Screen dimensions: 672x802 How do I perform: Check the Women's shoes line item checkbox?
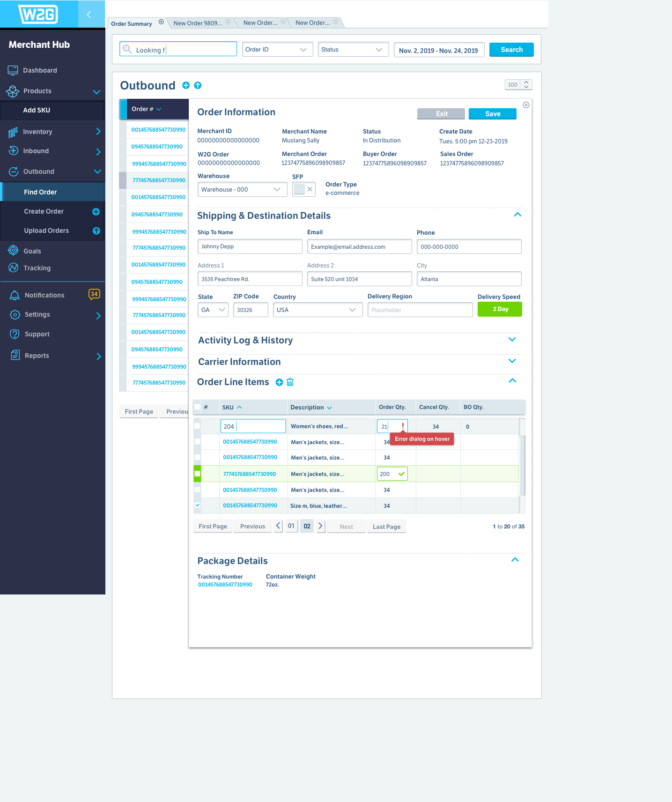tap(198, 426)
